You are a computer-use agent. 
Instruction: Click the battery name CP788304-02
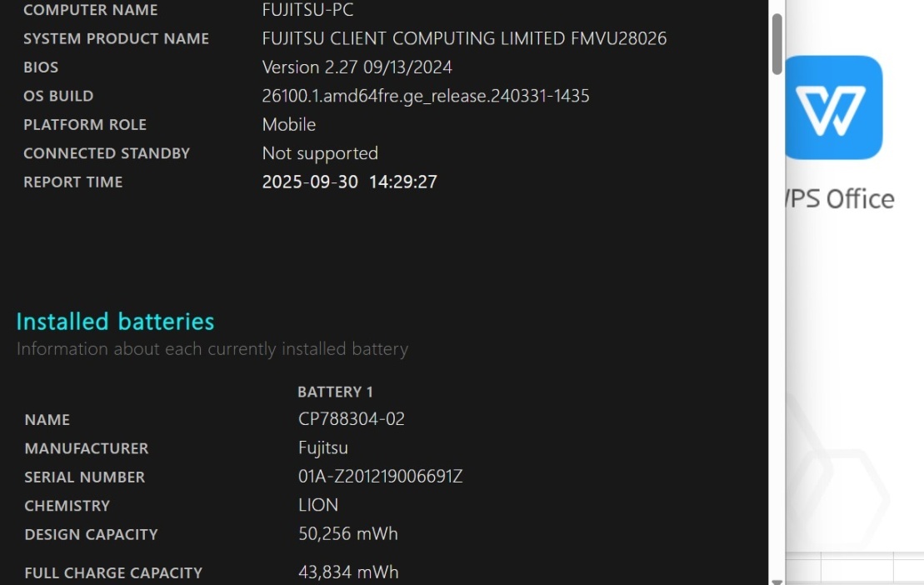(x=351, y=419)
